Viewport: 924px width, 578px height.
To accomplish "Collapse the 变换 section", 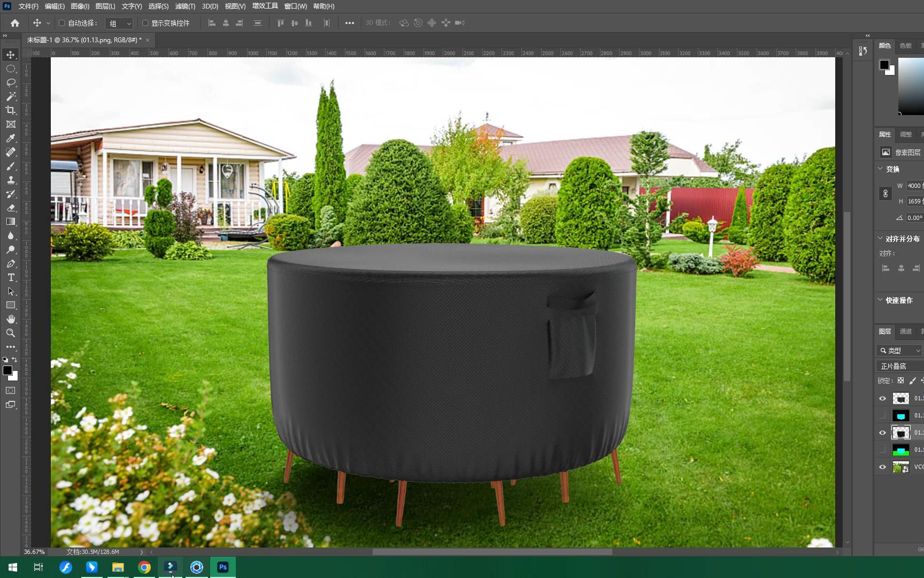I will click(x=880, y=169).
